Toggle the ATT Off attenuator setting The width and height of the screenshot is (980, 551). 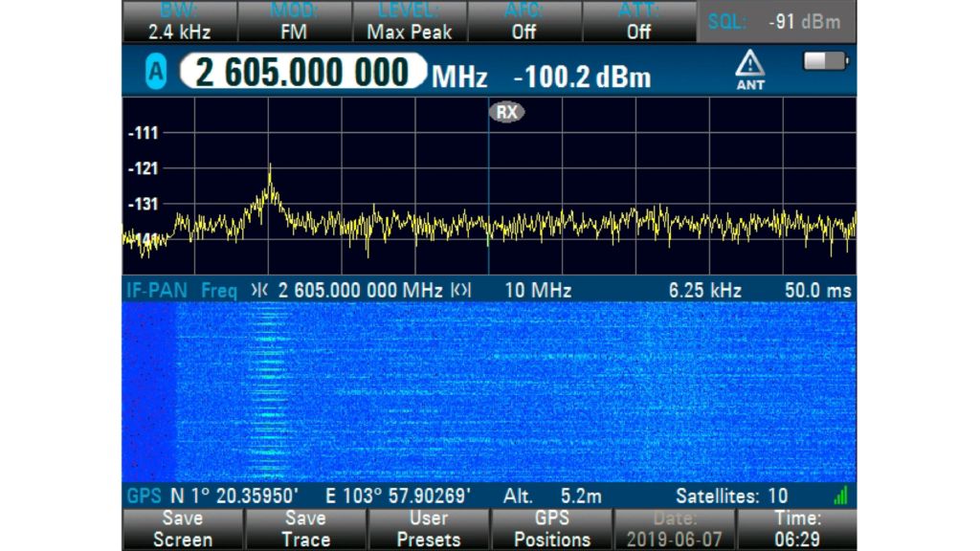coord(638,21)
